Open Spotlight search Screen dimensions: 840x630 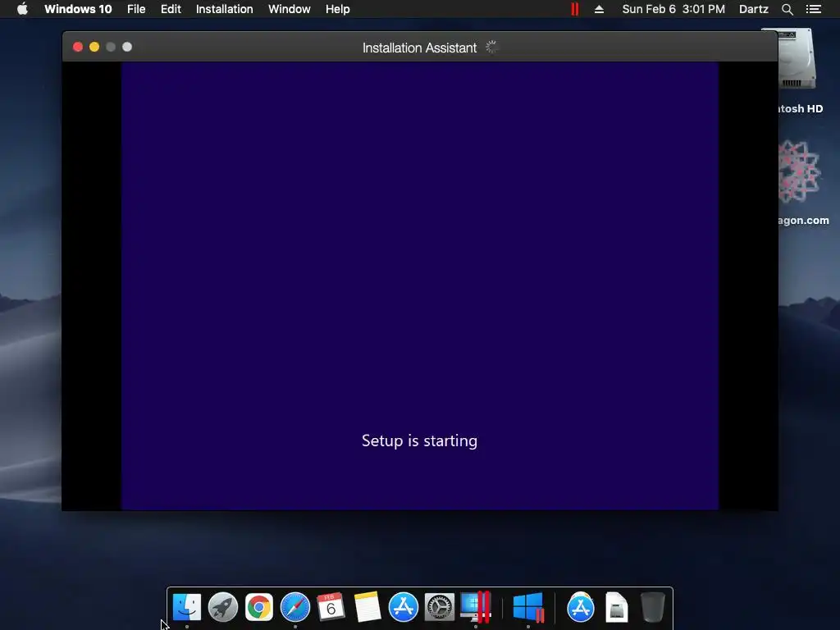click(787, 9)
